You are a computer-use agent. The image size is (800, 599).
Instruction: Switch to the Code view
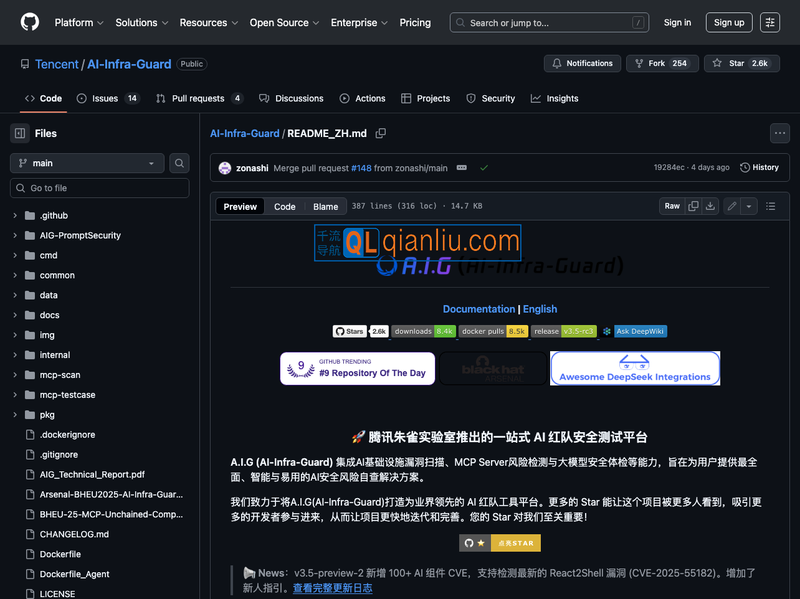(285, 207)
